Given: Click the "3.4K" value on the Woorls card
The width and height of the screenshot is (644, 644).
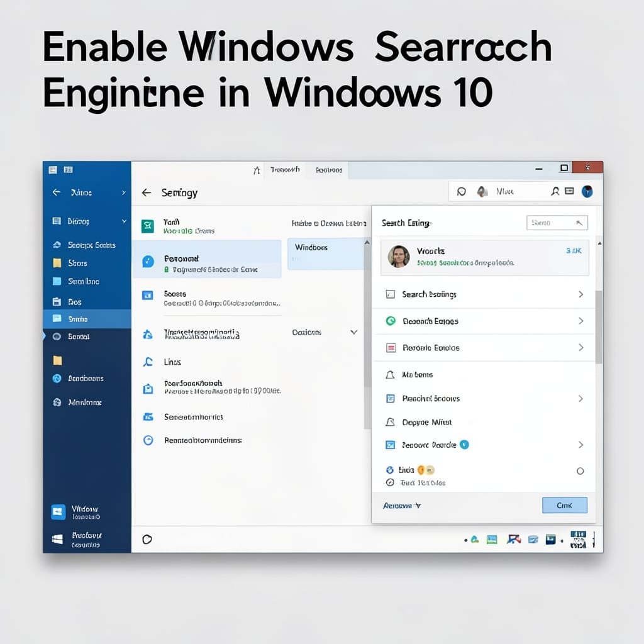Looking at the screenshot, I should click(x=574, y=250).
